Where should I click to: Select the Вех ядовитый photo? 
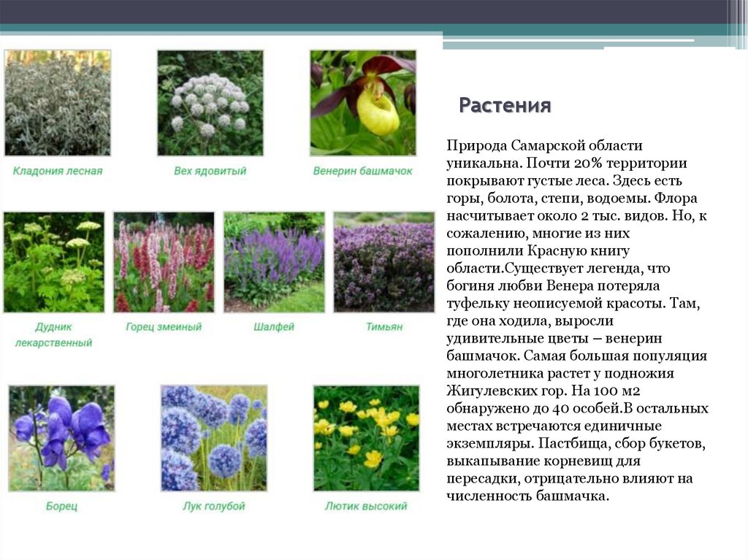[x=210, y=103]
